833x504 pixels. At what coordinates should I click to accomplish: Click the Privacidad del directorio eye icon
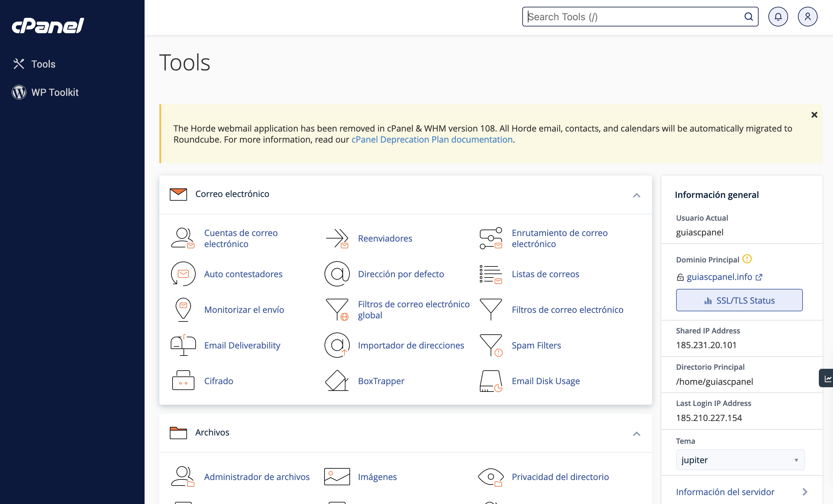coord(491,477)
